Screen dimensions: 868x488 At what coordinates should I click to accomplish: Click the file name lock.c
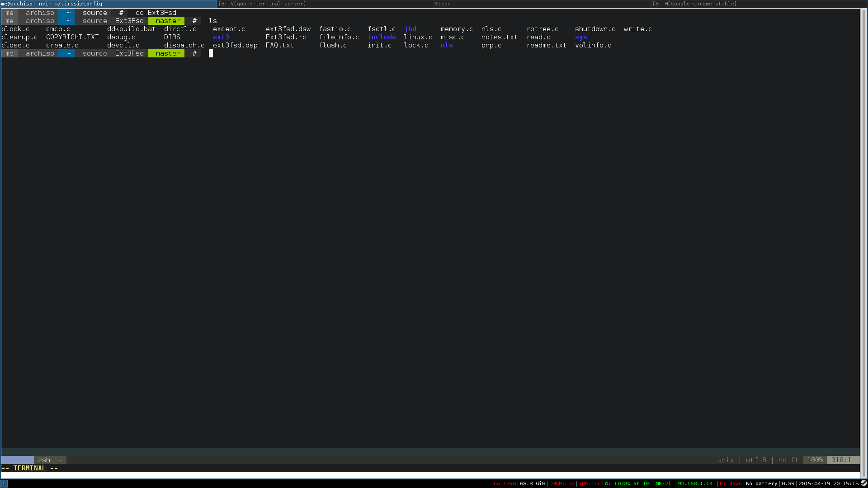416,45
